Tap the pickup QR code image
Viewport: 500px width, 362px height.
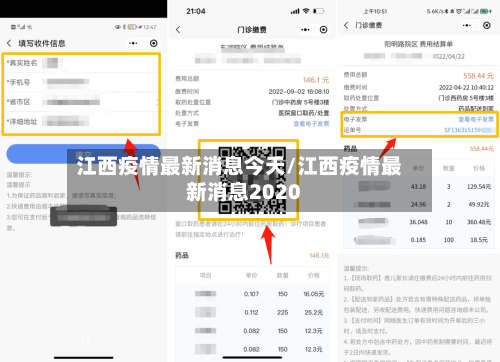[x=252, y=180]
